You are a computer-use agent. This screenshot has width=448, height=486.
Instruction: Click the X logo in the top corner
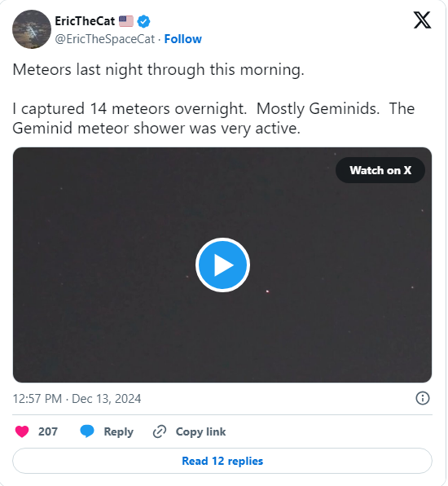pyautogui.click(x=422, y=20)
